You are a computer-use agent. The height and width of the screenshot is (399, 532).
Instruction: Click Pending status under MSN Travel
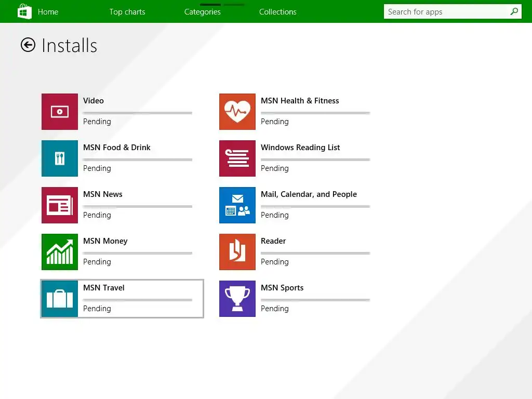click(x=97, y=309)
